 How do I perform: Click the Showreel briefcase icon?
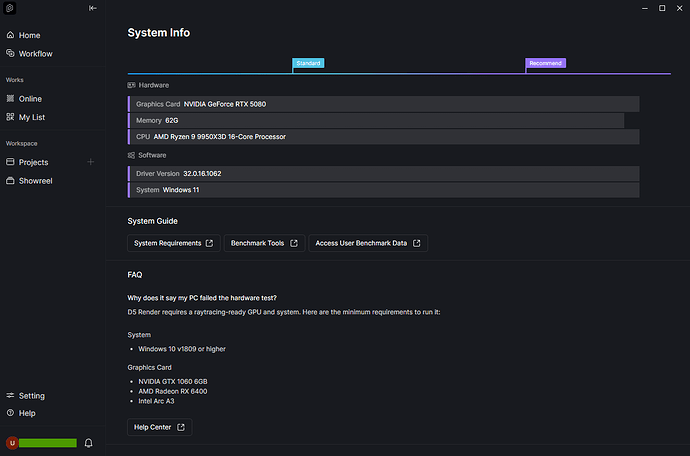click(10, 180)
